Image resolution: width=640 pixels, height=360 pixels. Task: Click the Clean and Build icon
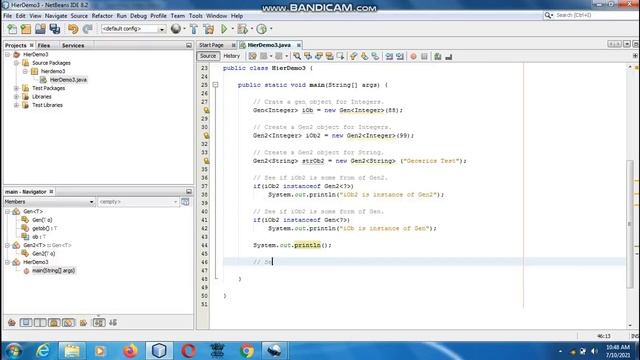tap(209, 29)
